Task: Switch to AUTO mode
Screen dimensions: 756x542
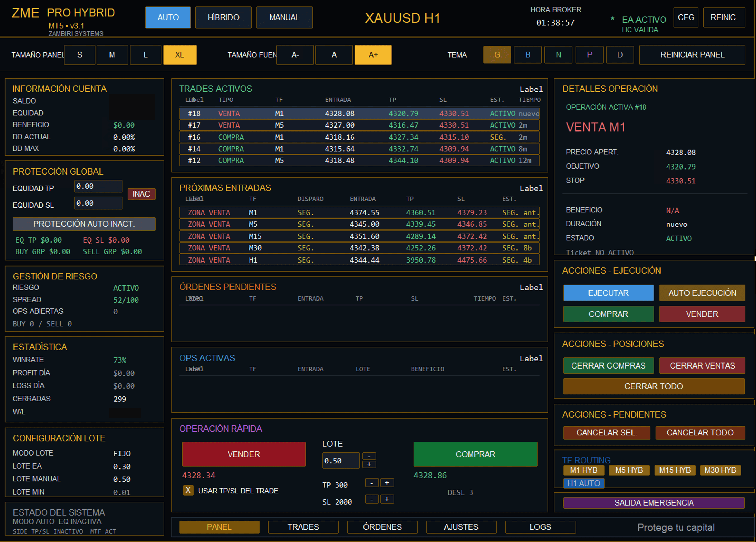Action: click(168, 17)
